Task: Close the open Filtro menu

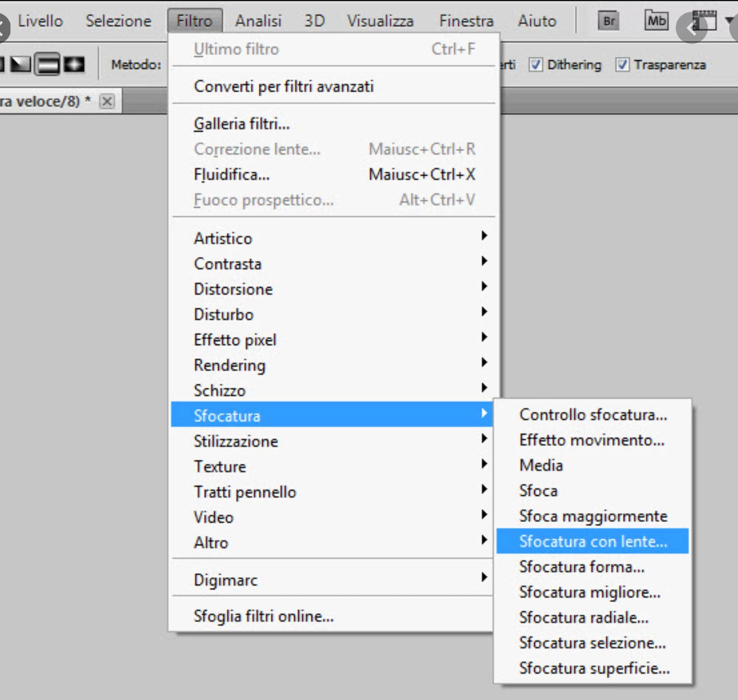Action: pos(194,21)
